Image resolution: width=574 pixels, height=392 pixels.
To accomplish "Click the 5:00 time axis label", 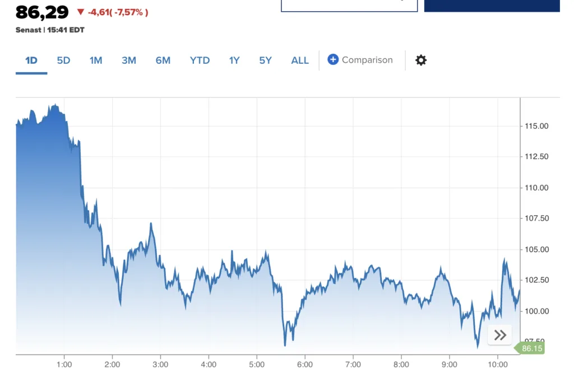I will click(257, 363).
